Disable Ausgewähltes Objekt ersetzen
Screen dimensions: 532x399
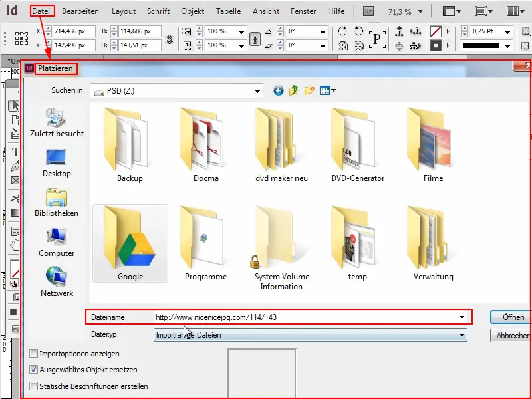(x=34, y=370)
